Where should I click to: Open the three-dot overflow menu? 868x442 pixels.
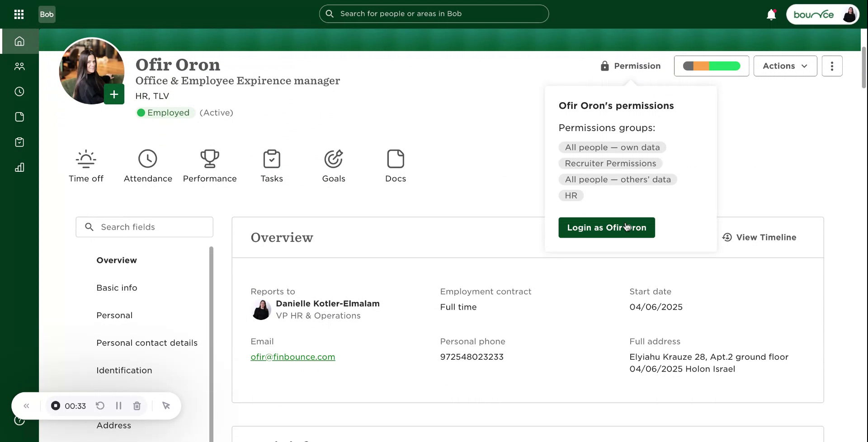832,66
